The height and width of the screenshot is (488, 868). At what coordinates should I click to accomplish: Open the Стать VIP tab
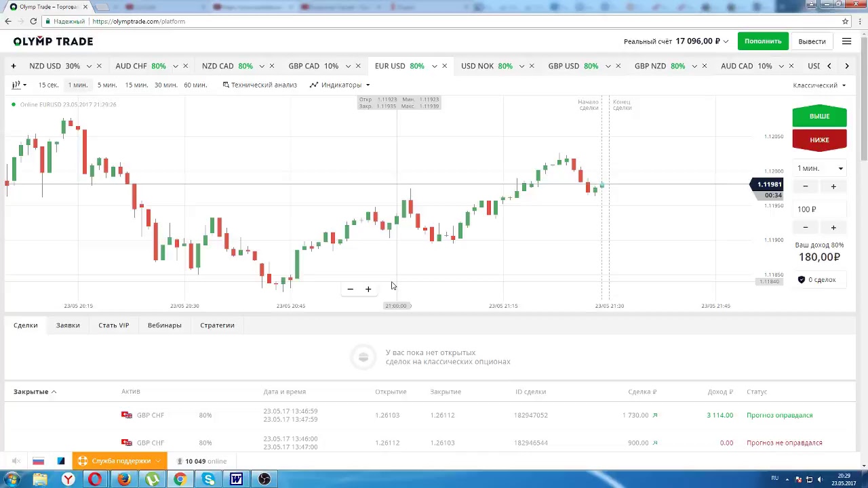click(113, 325)
